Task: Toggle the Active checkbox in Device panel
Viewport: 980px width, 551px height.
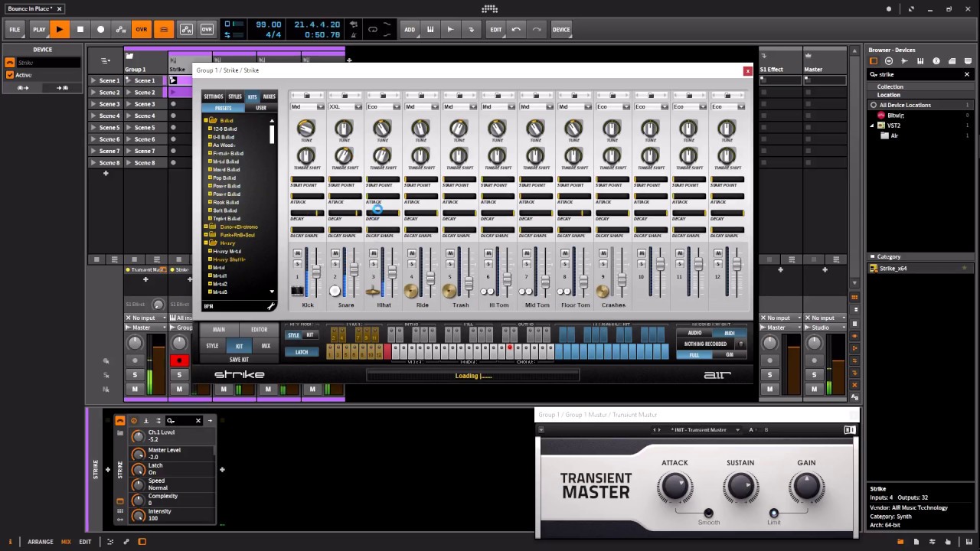Action: pos(10,75)
